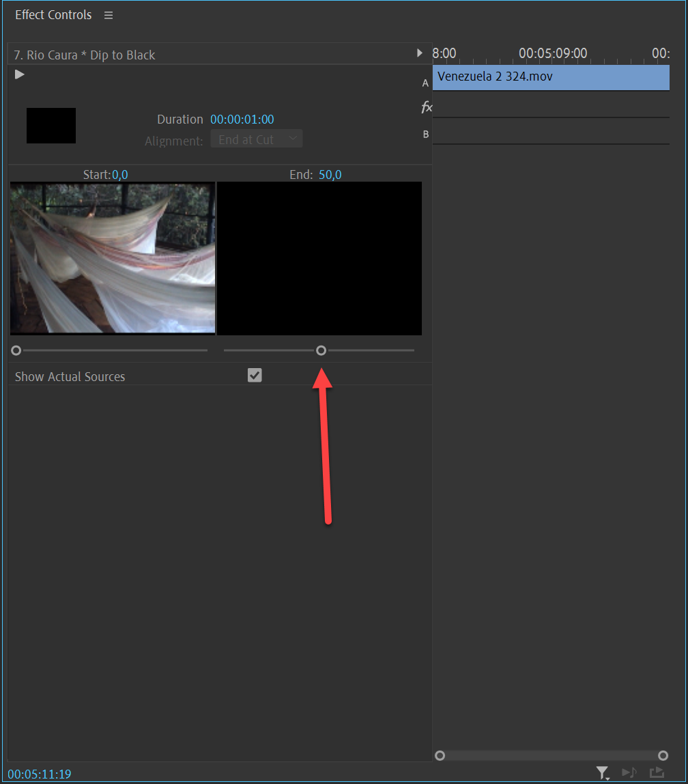Expand the Dip to Black header disclosure arrow

pyautogui.click(x=420, y=53)
